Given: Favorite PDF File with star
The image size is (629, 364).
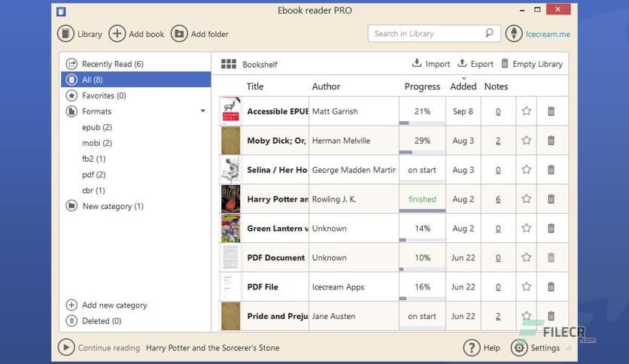Looking at the screenshot, I should (527, 287).
